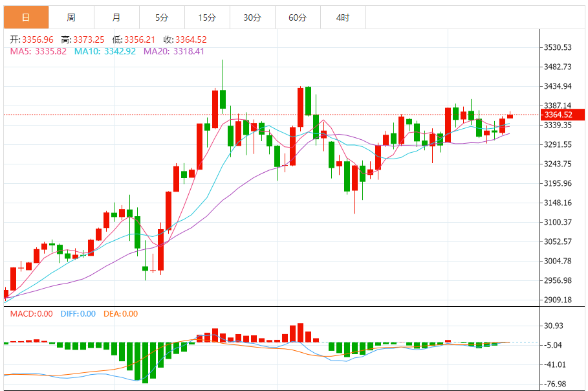Click the -5.04 MACD axis label
Image resolution: width=588 pixels, height=391 pixels.
pos(553,345)
